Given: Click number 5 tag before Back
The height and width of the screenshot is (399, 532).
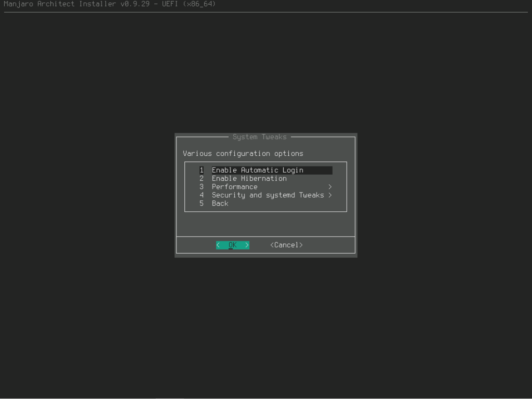Looking at the screenshot, I should [201, 203].
